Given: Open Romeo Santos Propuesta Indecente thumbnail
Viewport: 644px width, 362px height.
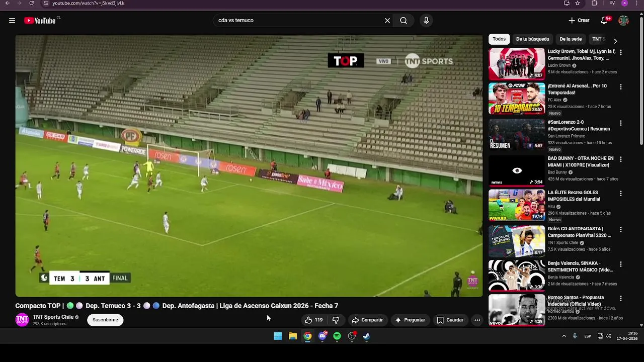Looking at the screenshot, I should pyautogui.click(x=517, y=310).
